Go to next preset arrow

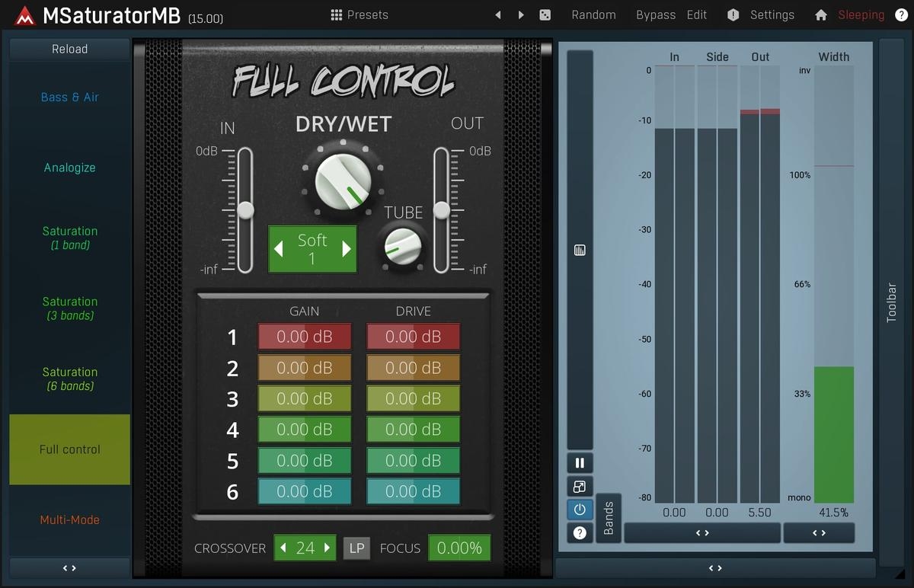521,15
